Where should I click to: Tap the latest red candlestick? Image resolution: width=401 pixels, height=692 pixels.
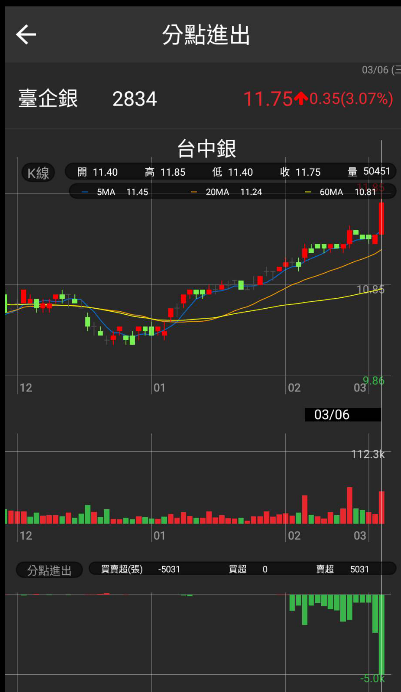point(382,218)
